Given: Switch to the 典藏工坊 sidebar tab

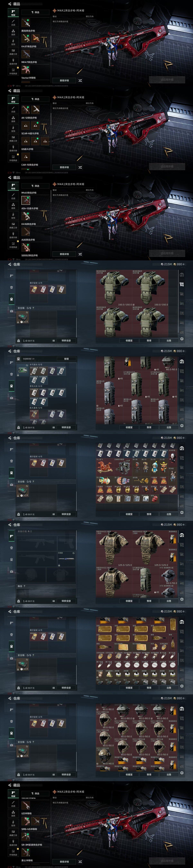Looking at the screenshot, I should click(13, 52).
